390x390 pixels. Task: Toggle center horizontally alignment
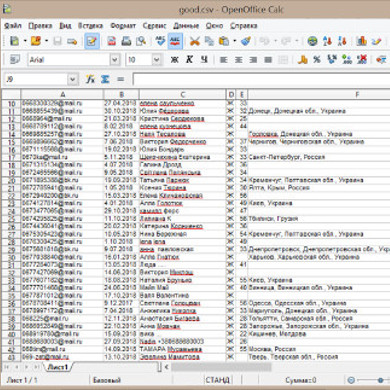[x=239, y=60]
